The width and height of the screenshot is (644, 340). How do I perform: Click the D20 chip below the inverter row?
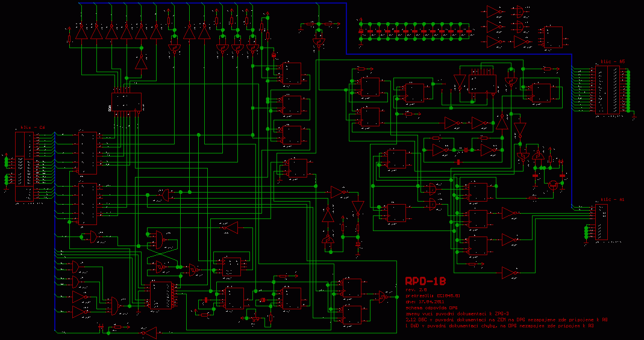(127, 102)
